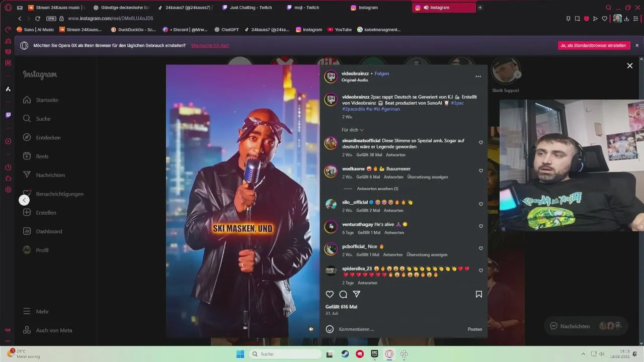Image resolution: width=644 pixels, height=362 pixels.
Task: Open emoji picker in comment field
Action: (x=330, y=329)
